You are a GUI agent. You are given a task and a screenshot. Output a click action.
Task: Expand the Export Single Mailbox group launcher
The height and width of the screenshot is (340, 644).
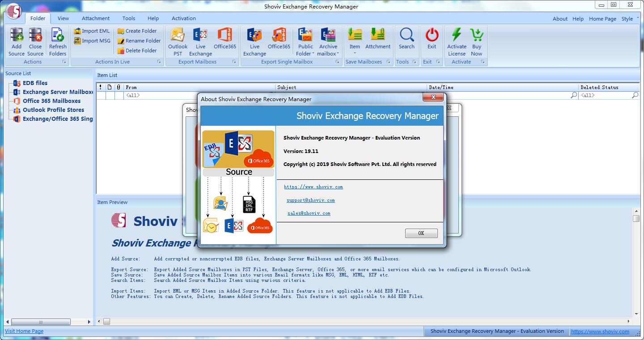click(x=338, y=62)
